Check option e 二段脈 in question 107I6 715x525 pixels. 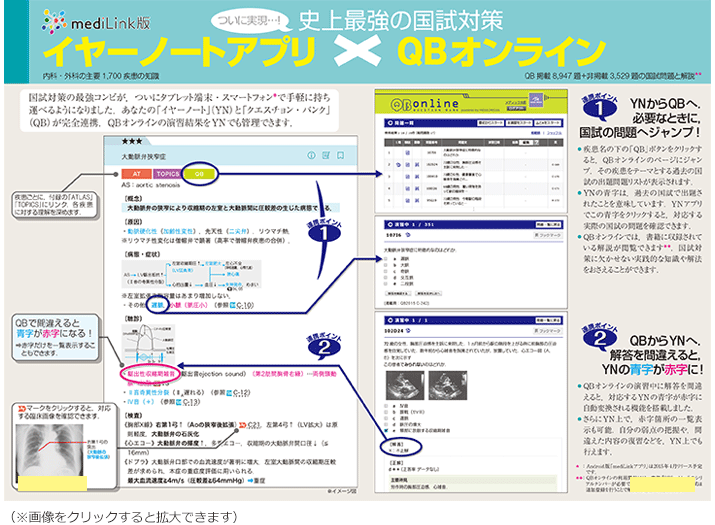tap(385, 284)
